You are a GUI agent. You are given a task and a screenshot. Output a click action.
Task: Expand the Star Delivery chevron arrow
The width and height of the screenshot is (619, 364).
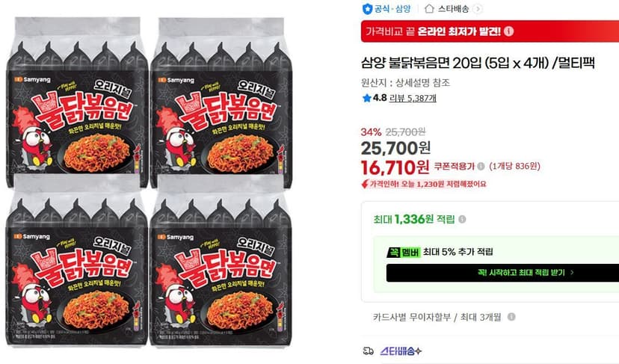478,9
